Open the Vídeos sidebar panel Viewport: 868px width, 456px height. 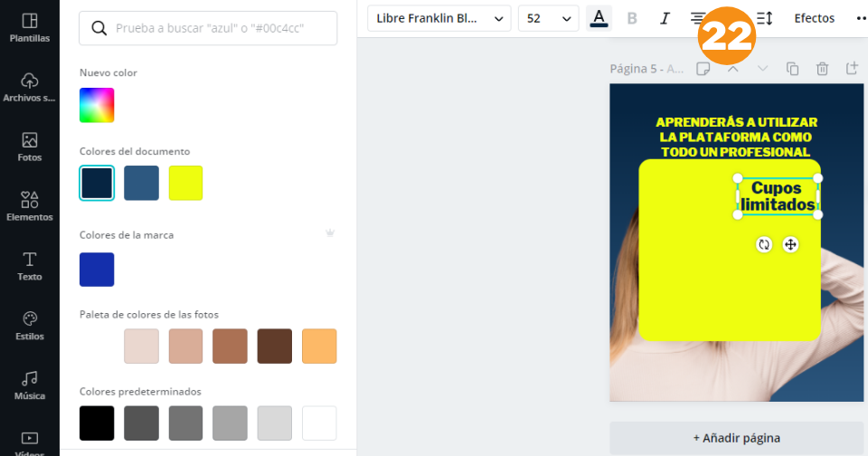tap(29, 443)
